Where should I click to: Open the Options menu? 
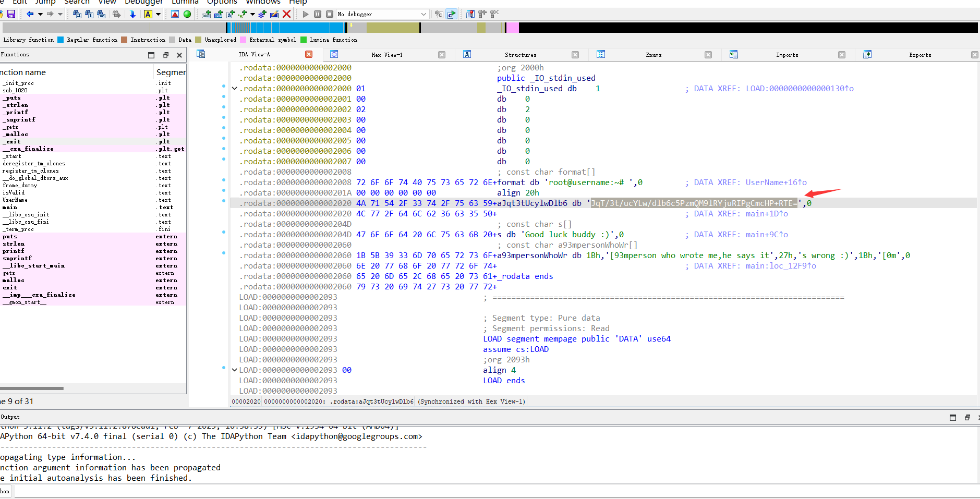[x=222, y=2]
